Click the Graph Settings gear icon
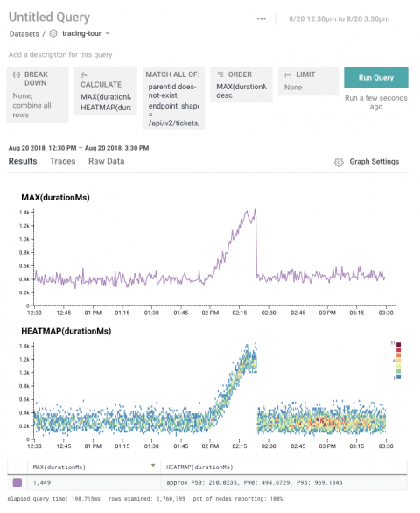This screenshot has height=513, width=420. coord(339,162)
